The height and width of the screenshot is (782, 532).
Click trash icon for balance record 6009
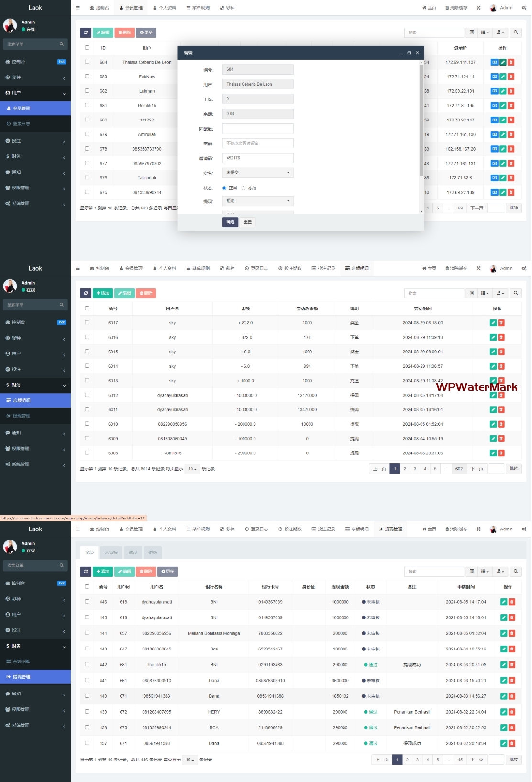(x=501, y=439)
